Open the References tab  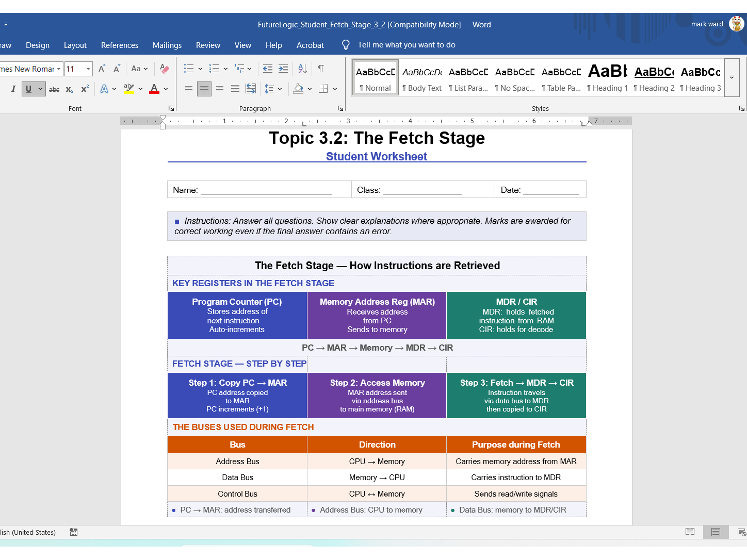(x=120, y=45)
